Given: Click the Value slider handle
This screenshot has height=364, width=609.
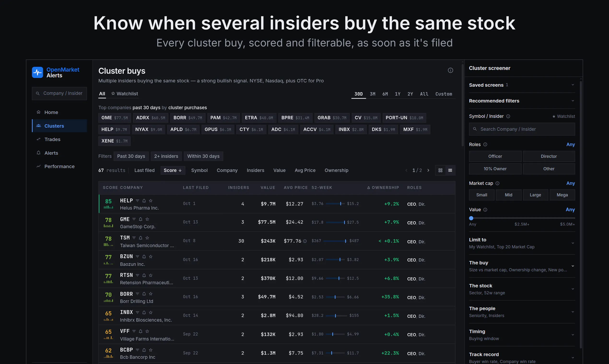Looking at the screenshot, I should tap(471, 218).
